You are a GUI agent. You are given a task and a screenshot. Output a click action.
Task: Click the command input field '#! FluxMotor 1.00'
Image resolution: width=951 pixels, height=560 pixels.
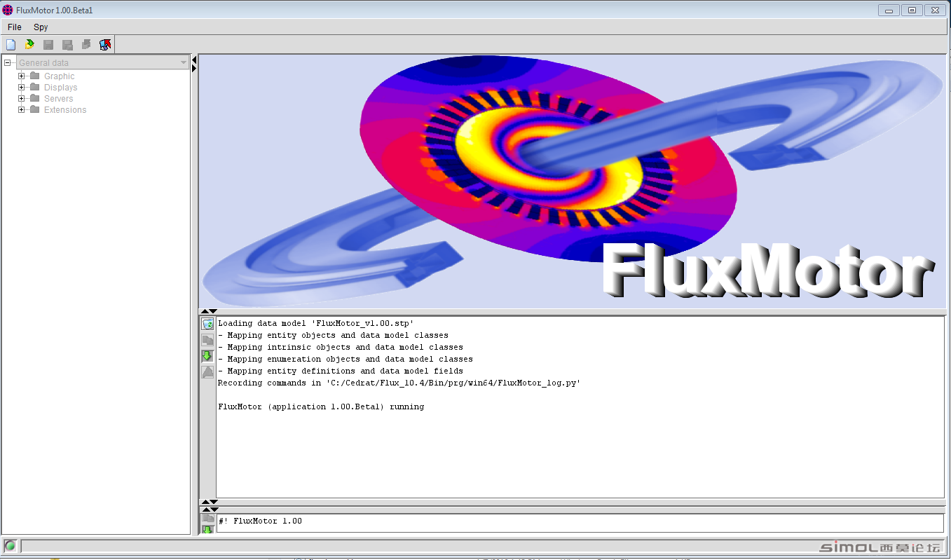pos(580,523)
